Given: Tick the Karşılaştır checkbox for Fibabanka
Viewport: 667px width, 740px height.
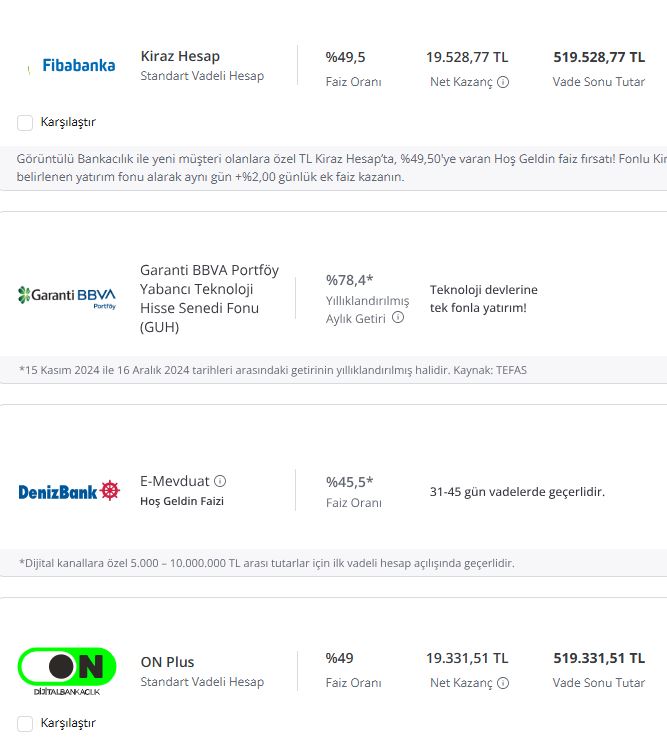Looking at the screenshot, I should [25, 122].
